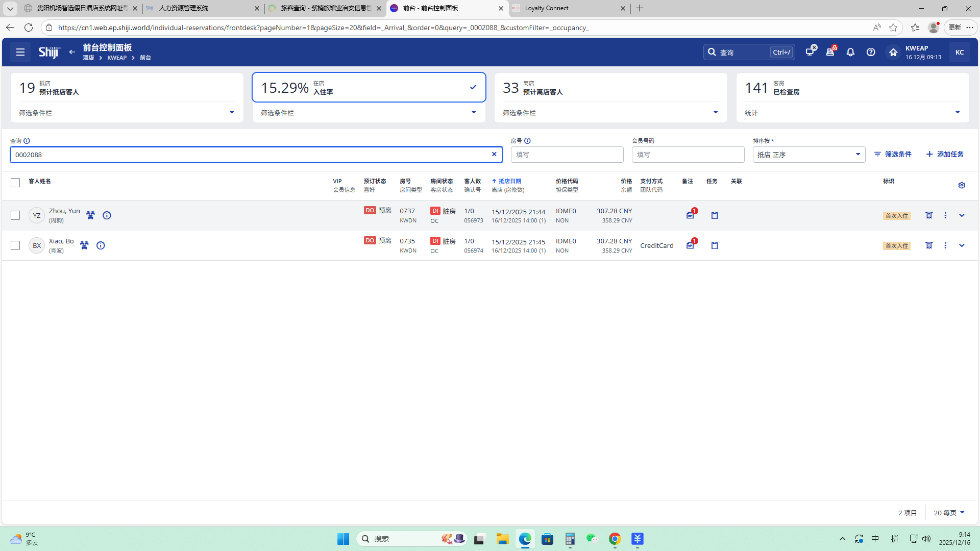Expand the Zhou, Yun row details
This screenshot has height=551, width=980.
[x=962, y=215]
